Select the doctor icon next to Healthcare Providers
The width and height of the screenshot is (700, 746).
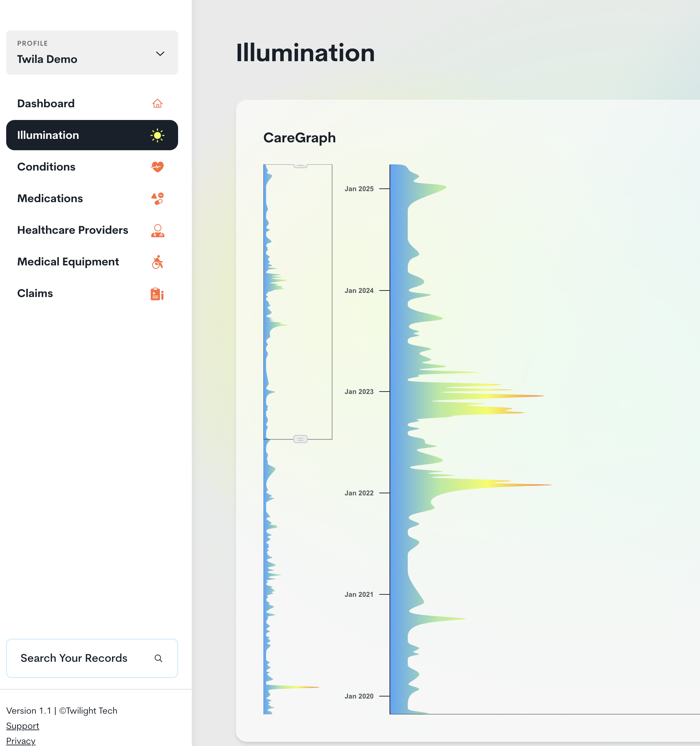[x=158, y=230]
